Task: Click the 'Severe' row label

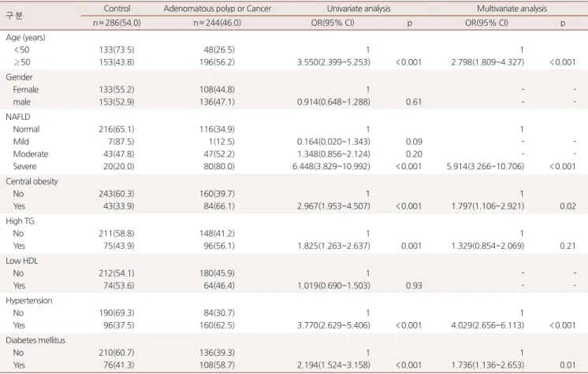Action: click(24, 166)
